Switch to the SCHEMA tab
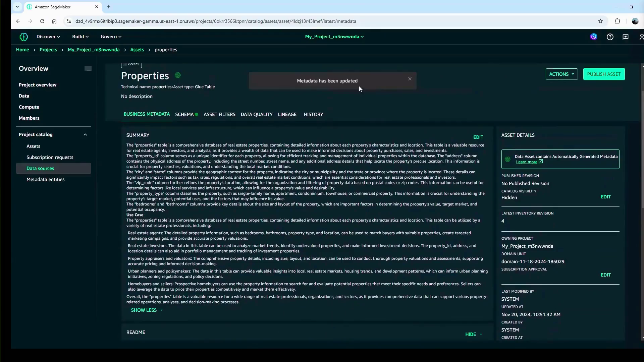 pos(186,114)
